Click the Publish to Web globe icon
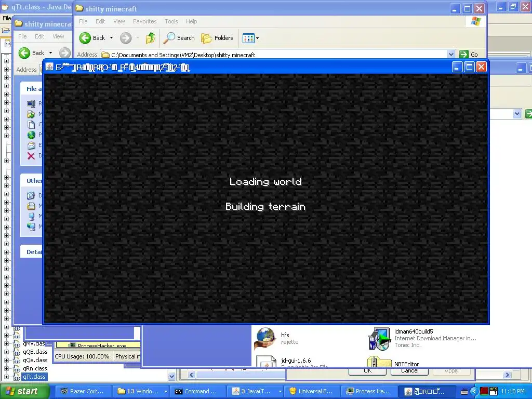 [x=31, y=135]
